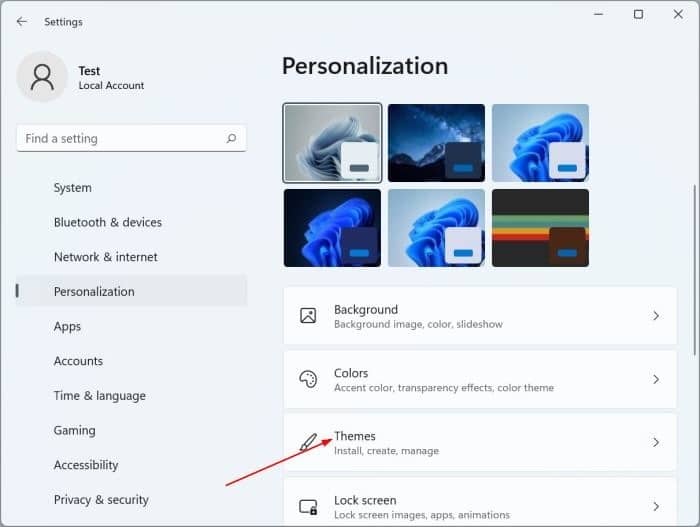
Task: Open the Accessibility category
Action: tap(131, 465)
